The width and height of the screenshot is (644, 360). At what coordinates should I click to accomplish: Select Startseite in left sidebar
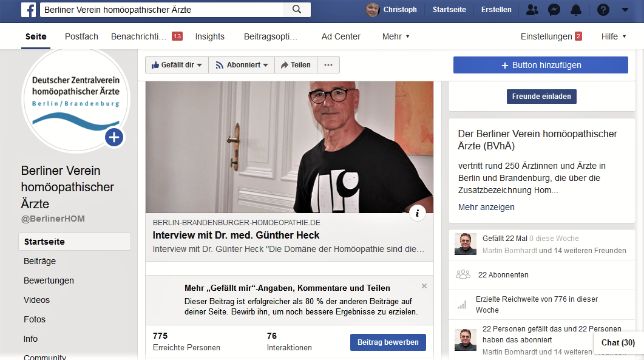tap(74, 242)
